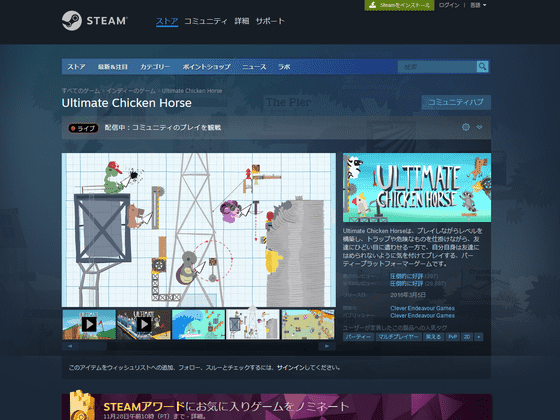Open the コミュニティ top navigation item
The height and width of the screenshot is (420, 560).
click(x=206, y=21)
